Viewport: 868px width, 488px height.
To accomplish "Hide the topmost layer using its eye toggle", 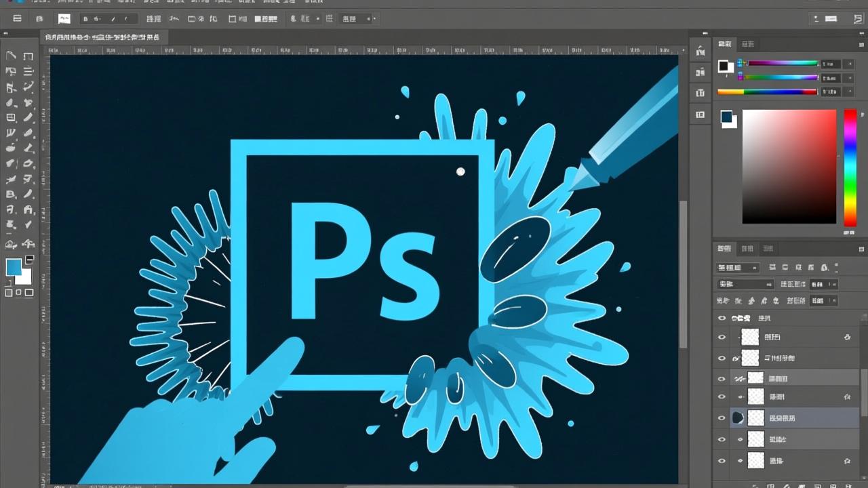I will pyautogui.click(x=722, y=317).
